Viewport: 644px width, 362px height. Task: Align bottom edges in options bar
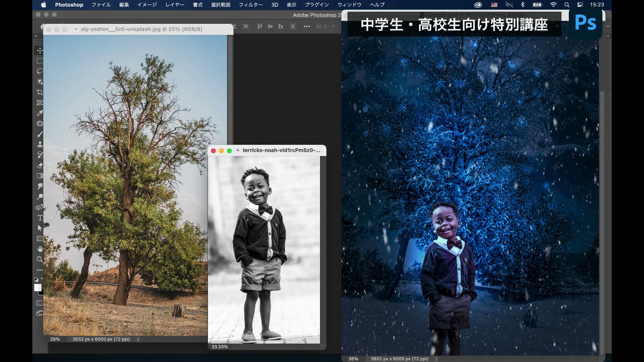(x=281, y=26)
